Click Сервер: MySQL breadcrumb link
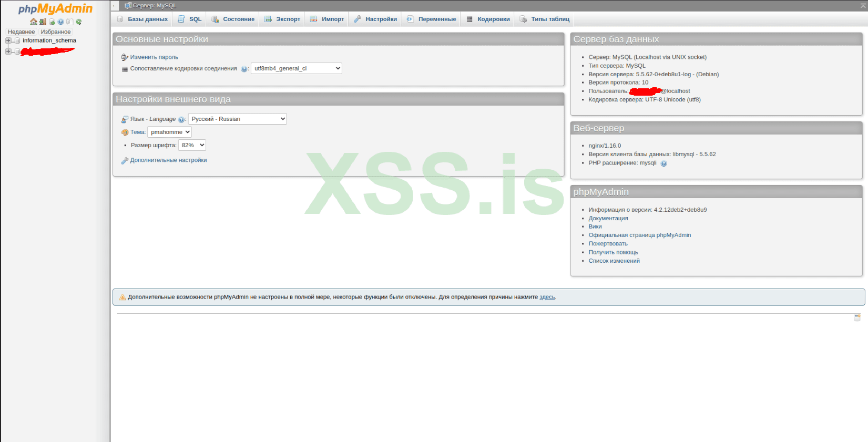Viewport: 868px width, 442px height. click(155, 6)
